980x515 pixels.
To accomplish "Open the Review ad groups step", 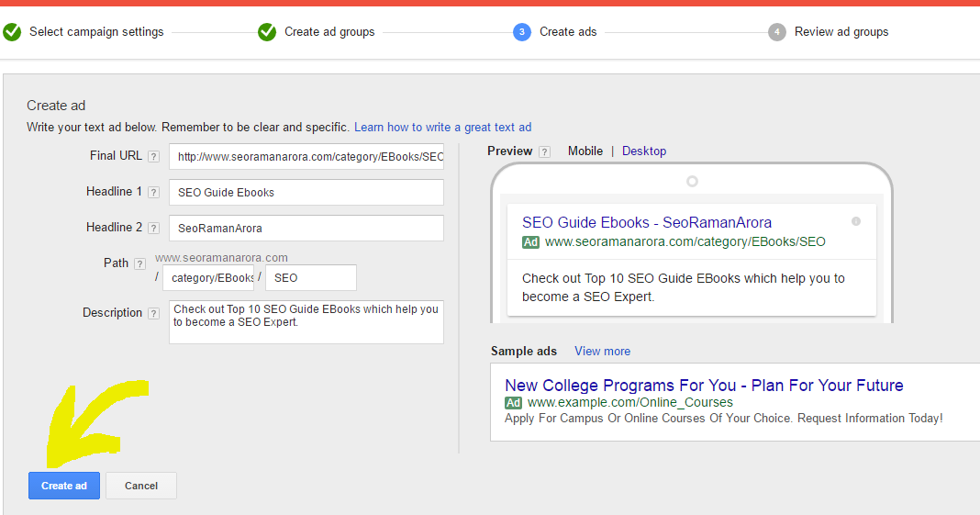I will click(x=841, y=32).
